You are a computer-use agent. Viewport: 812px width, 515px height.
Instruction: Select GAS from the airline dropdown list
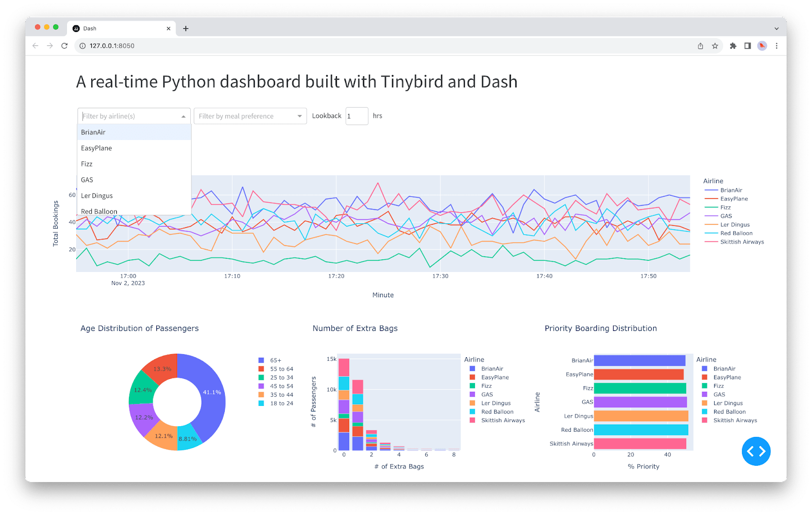coord(87,180)
